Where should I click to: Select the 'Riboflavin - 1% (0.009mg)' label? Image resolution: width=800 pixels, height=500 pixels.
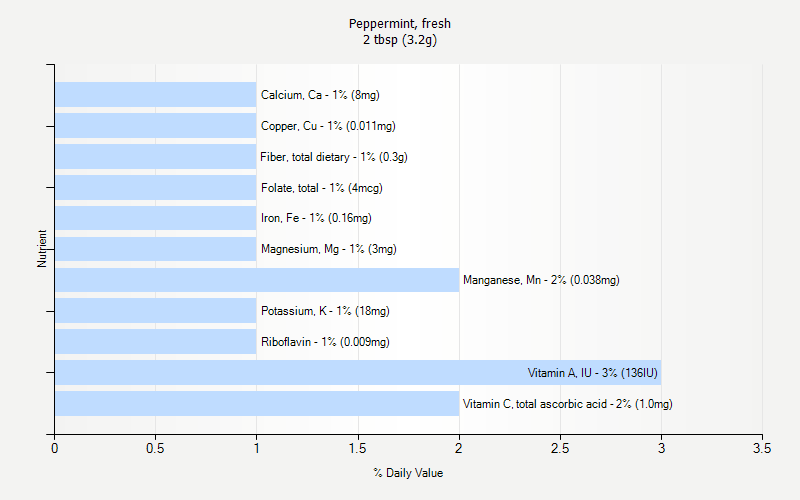pyautogui.click(x=325, y=342)
